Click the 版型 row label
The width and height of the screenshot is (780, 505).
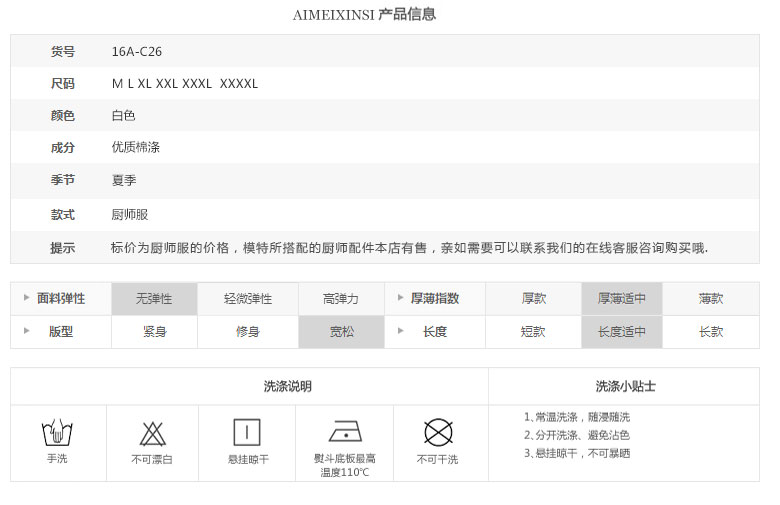(61, 331)
